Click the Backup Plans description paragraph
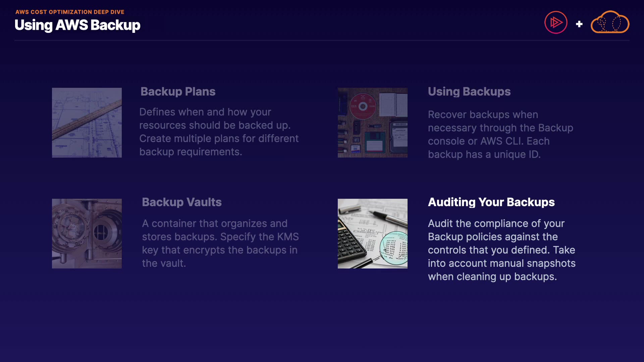Image resolution: width=644 pixels, height=362 pixels. (219, 132)
